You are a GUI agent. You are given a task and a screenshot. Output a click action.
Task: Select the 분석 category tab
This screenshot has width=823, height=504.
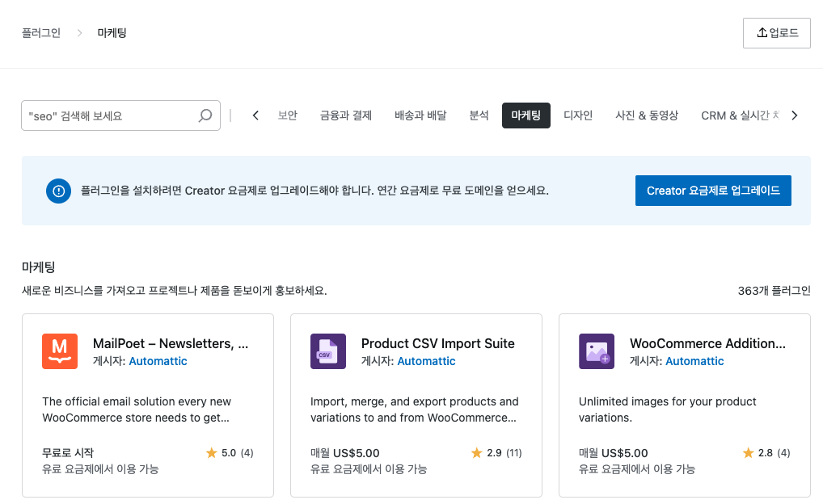coord(479,115)
